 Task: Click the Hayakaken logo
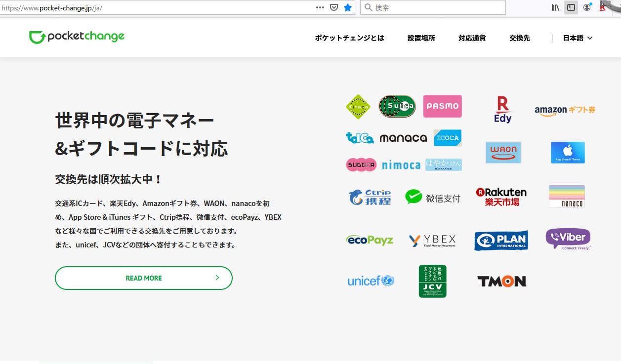click(444, 165)
